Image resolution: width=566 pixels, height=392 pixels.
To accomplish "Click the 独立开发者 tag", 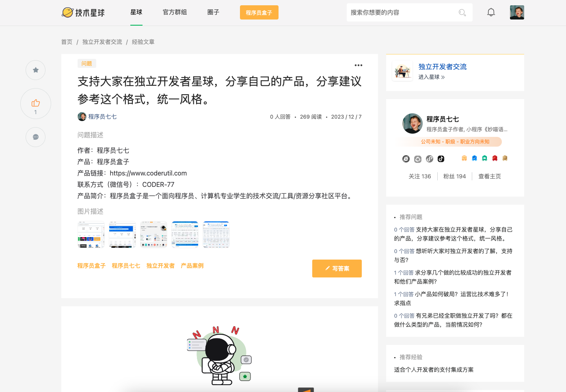I will pos(160,266).
